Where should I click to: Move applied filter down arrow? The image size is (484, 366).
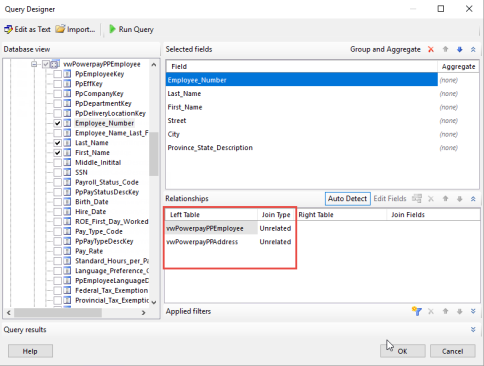460,311
